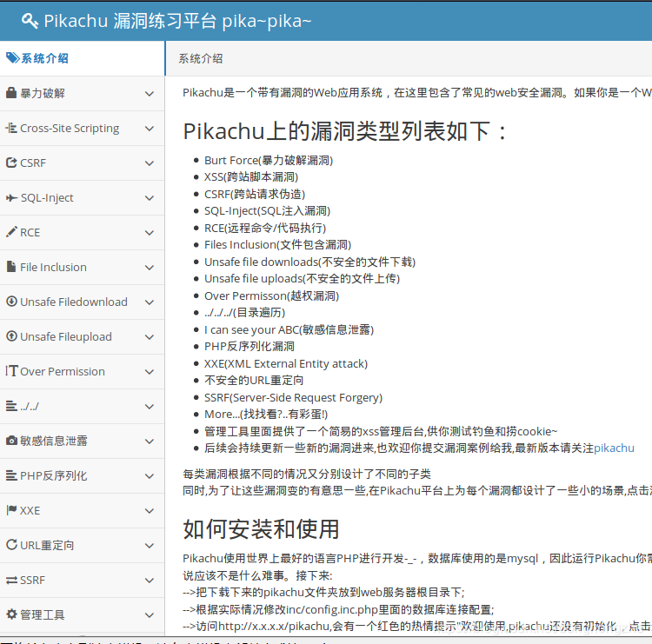Click the list item SSRF(Server-Side Request Forgery)
Image resolution: width=652 pixels, height=644 pixels.
click(x=293, y=397)
